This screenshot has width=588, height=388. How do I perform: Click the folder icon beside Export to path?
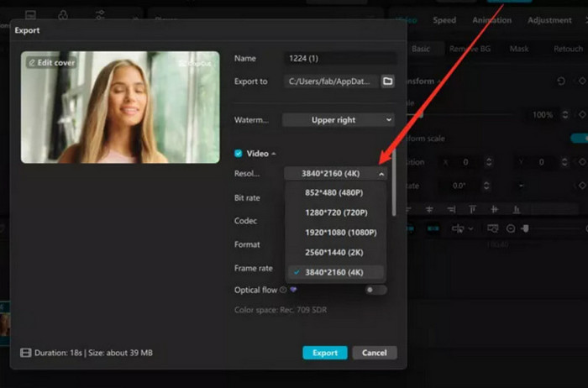point(387,81)
